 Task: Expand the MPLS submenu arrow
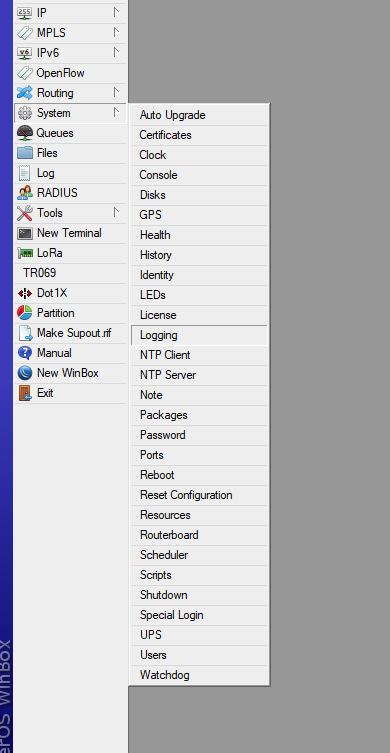coord(116,33)
